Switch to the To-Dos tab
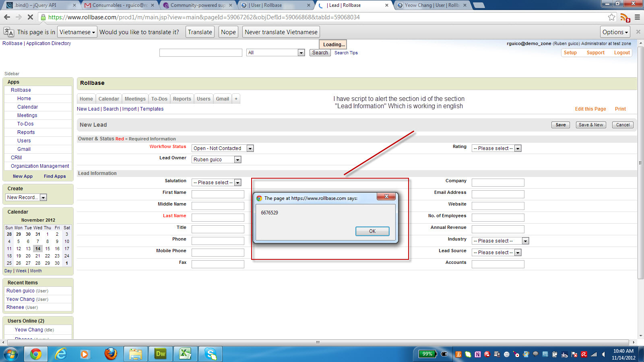644x362 pixels. (159, 99)
